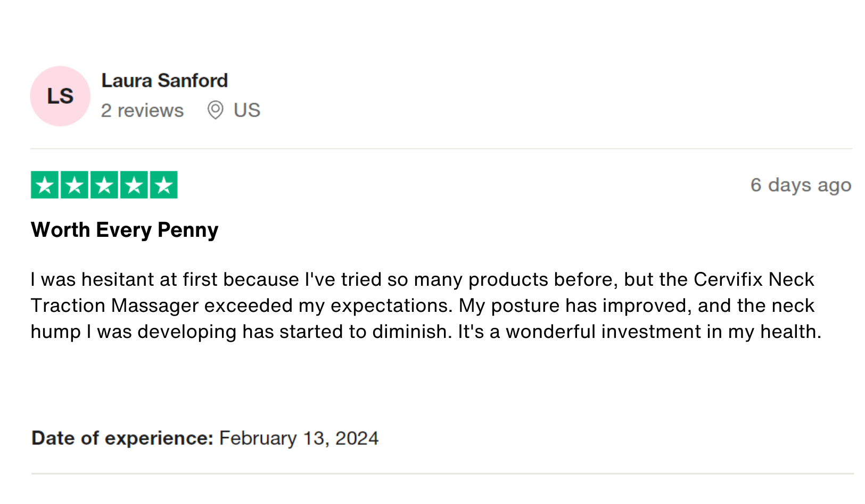Click the "2 reviews" count
This screenshot has width=865, height=504.
(x=142, y=111)
